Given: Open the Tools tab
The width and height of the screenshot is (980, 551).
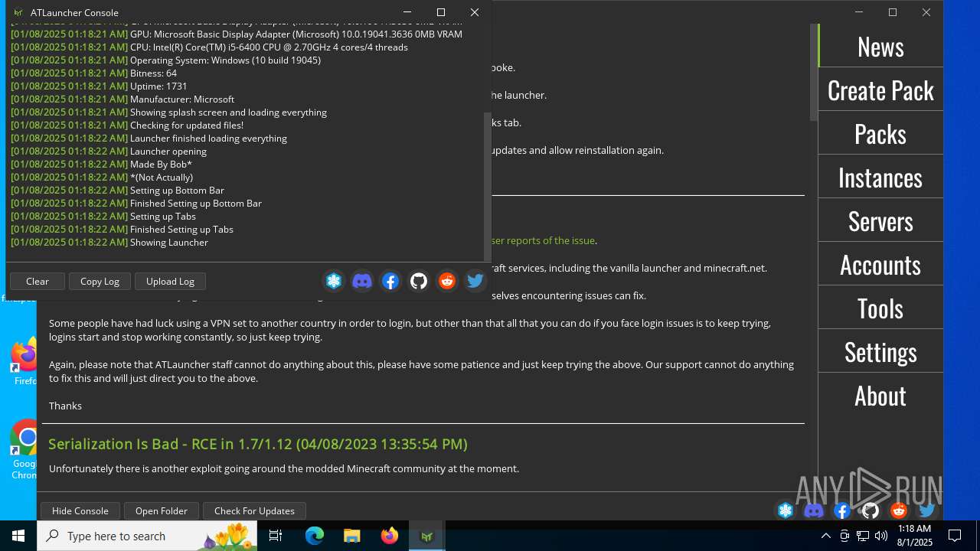Looking at the screenshot, I should point(880,308).
